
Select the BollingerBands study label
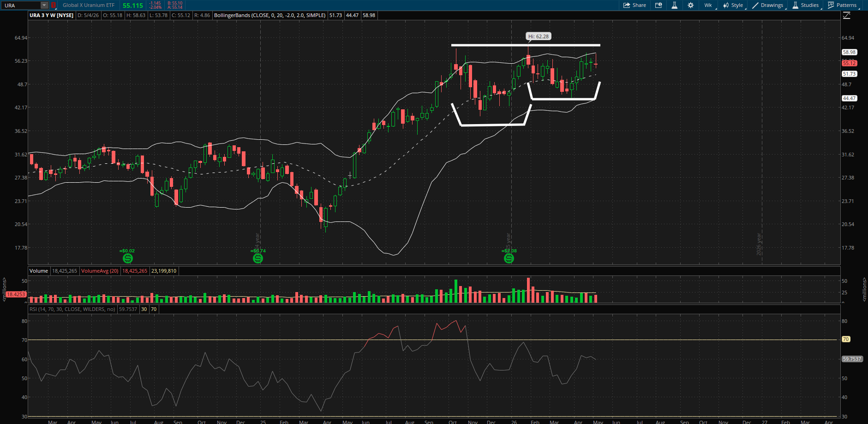pyautogui.click(x=270, y=15)
